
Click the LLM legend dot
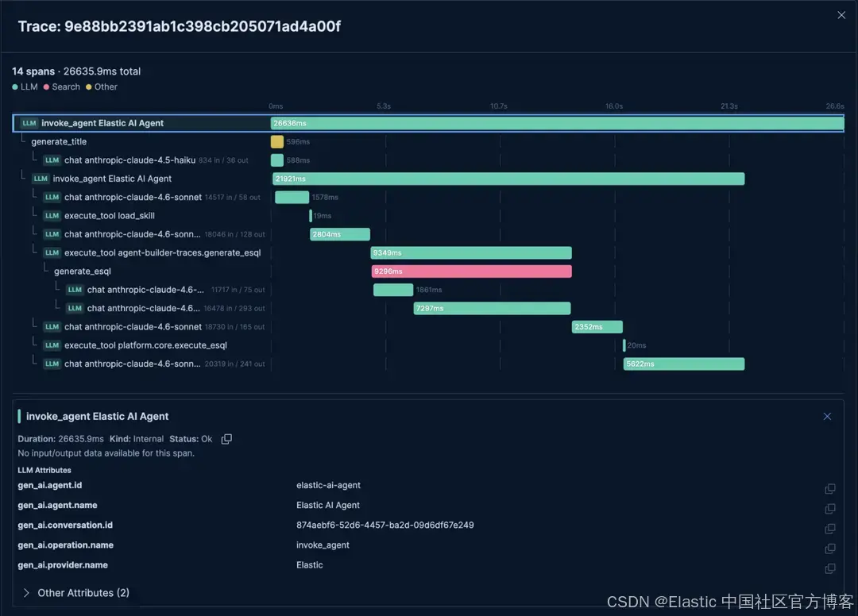[x=15, y=87]
